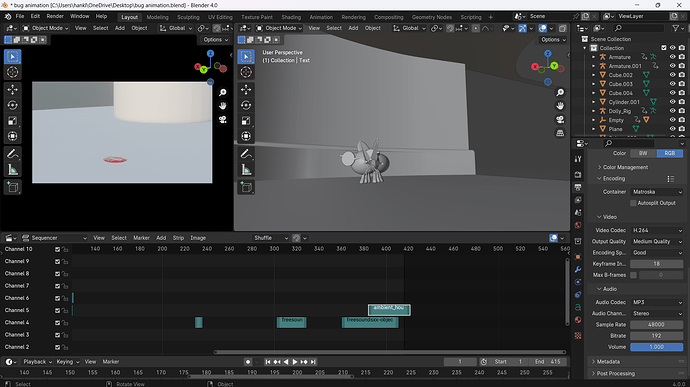Hide Cube.002 in viewport via eye icon

(672, 75)
